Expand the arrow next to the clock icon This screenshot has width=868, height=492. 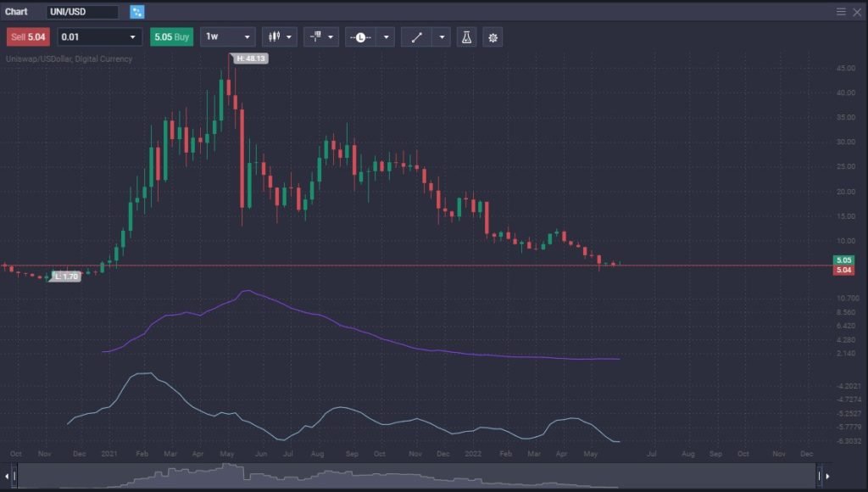pos(387,37)
